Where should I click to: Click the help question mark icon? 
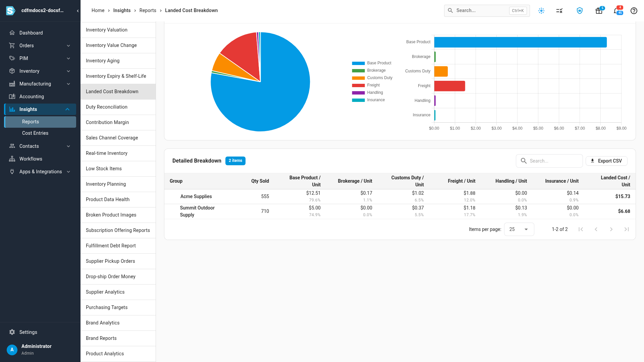coord(634,11)
